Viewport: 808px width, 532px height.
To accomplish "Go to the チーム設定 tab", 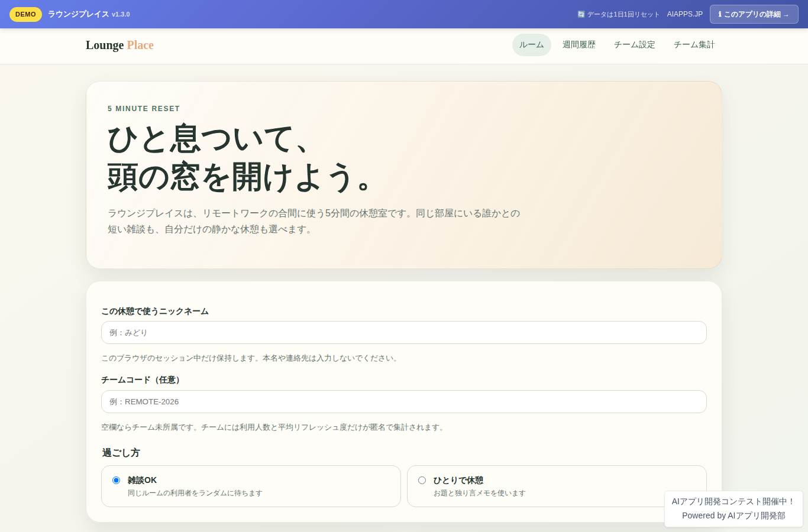I will (634, 45).
